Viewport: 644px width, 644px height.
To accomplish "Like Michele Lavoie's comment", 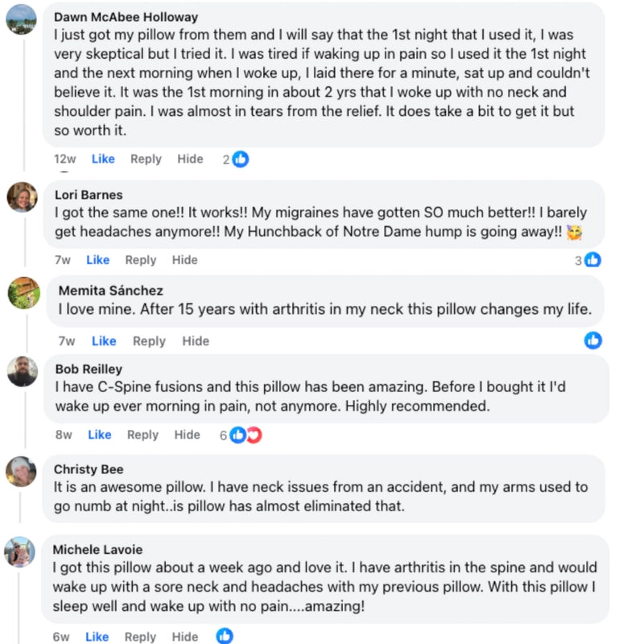I will tap(97, 637).
